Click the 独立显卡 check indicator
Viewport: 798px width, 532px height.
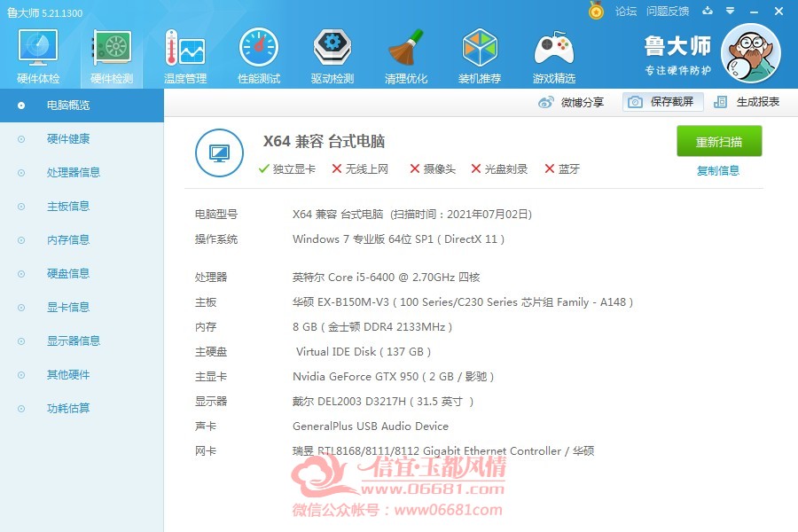[287, 169]
